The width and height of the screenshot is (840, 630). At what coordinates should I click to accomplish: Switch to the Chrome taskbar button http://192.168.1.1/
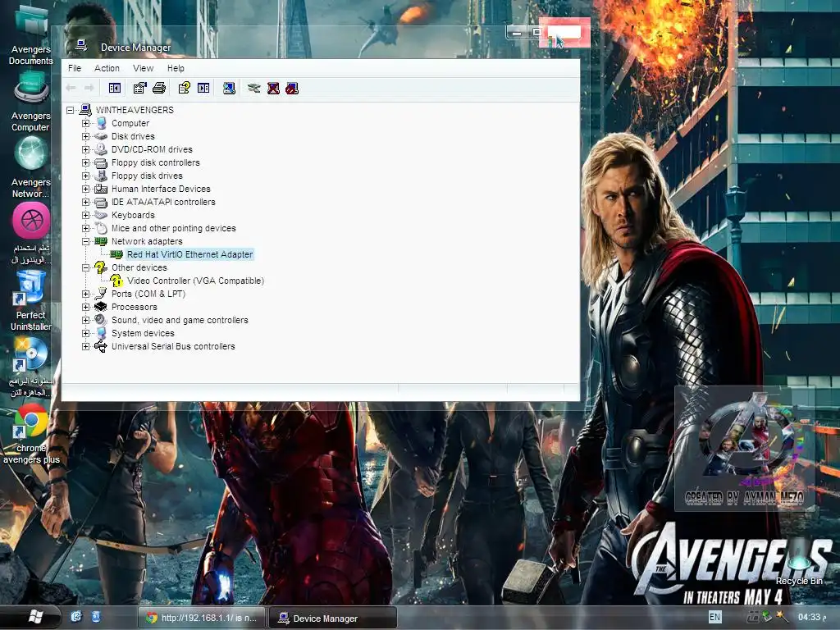click(x=202, y=618)
